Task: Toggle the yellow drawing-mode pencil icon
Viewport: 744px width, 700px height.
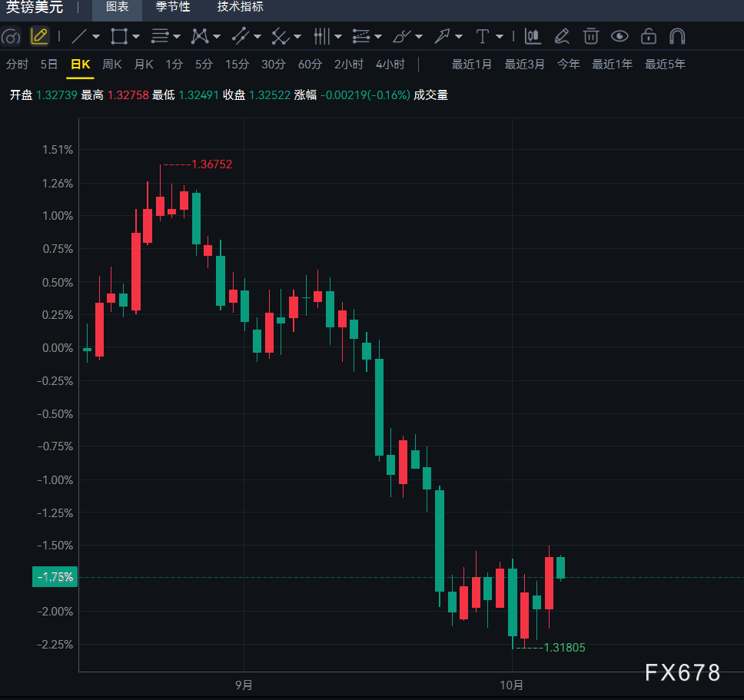Action: click(x=39, y=37)
